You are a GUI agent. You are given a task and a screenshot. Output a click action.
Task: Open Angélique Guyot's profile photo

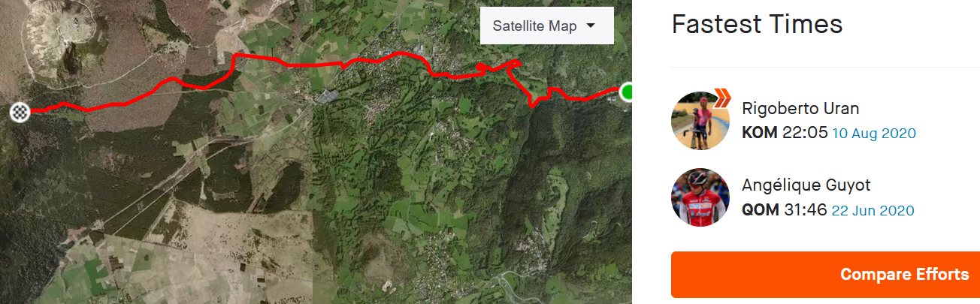[x=700, y=197]
